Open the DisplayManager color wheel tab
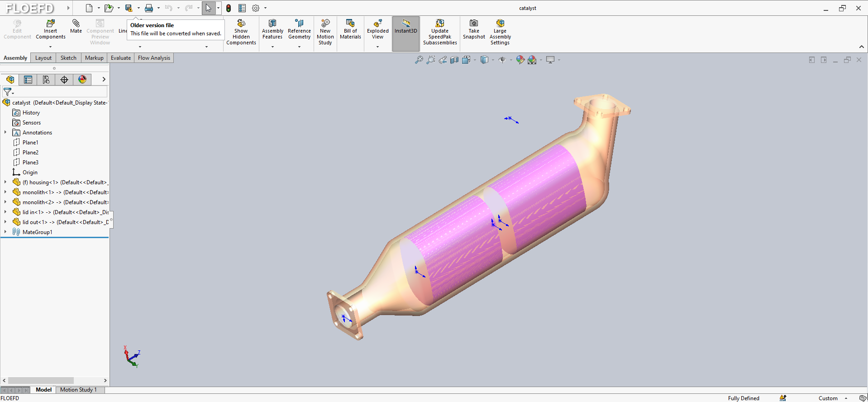The height and width of the screenshot is (402, 868). pyautogui.click(x=82, y=80)
